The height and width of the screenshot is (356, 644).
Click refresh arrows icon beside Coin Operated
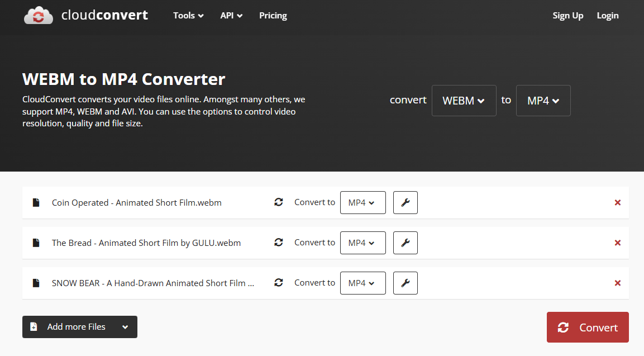tap(279, 202)
